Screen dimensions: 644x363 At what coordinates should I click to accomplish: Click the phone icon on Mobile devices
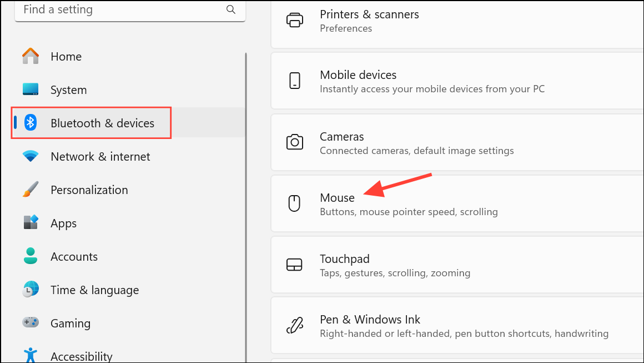295,81
